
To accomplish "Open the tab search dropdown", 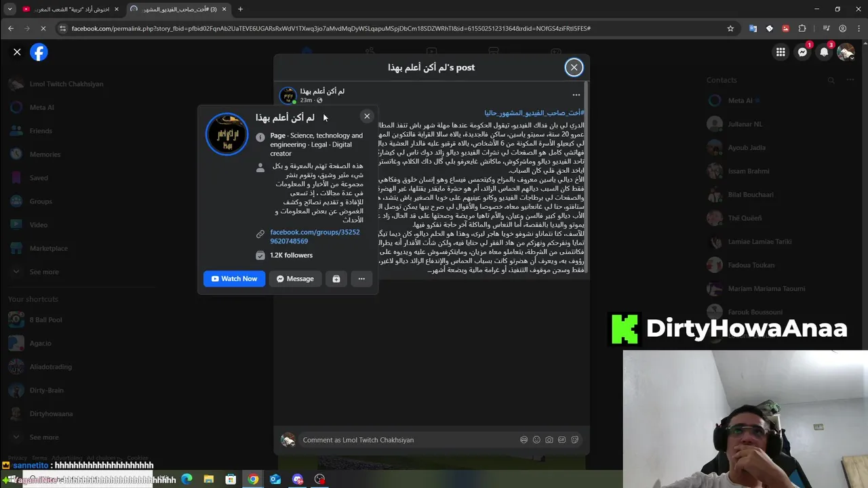I will tap(9, 9).
